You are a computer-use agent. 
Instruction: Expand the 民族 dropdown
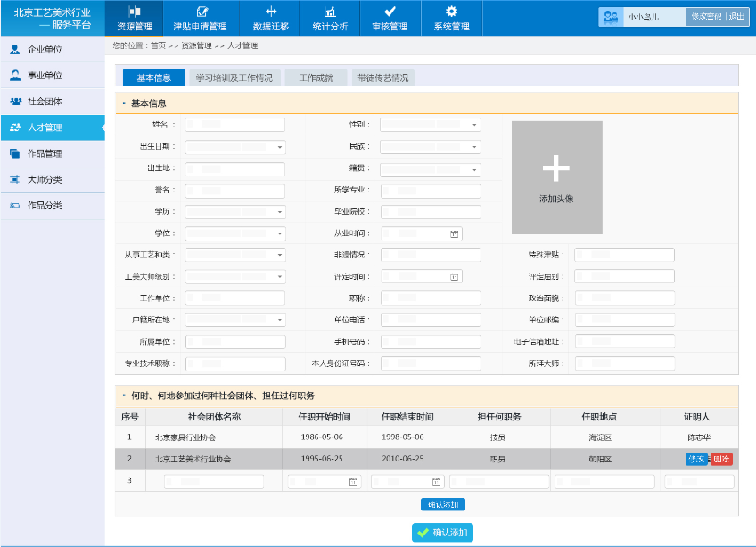tap(474, 147)
